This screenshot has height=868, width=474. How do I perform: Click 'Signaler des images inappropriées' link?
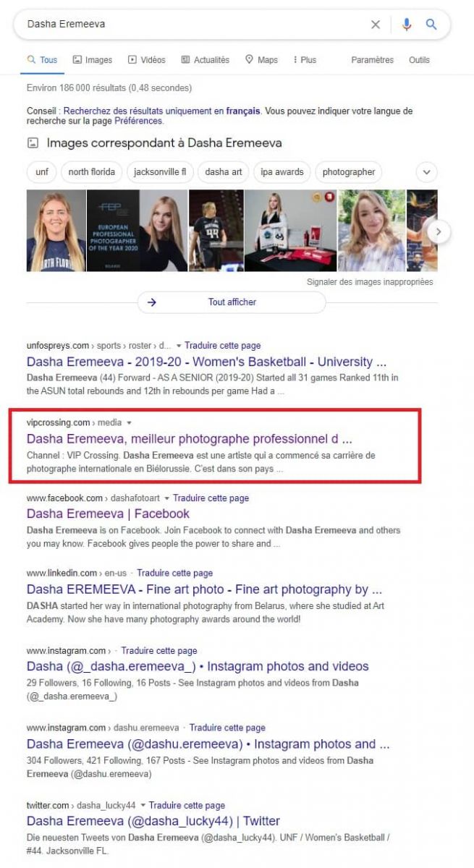click(370, 282)
